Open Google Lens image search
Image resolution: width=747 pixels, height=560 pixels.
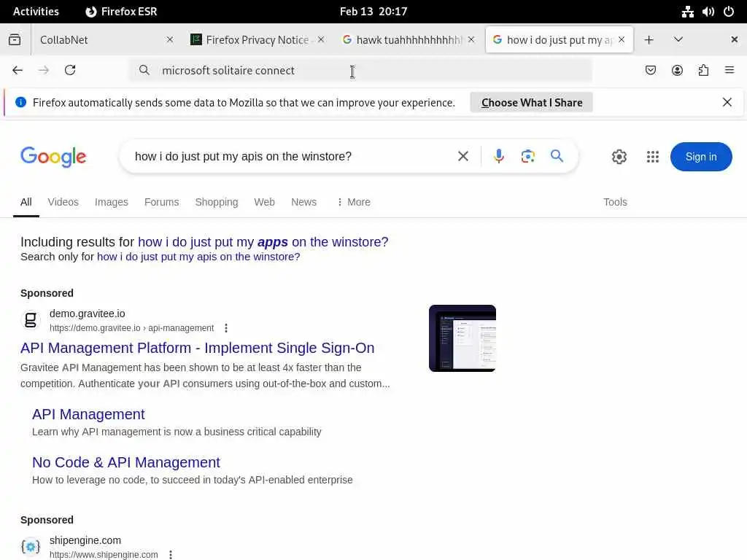(528, 156)
